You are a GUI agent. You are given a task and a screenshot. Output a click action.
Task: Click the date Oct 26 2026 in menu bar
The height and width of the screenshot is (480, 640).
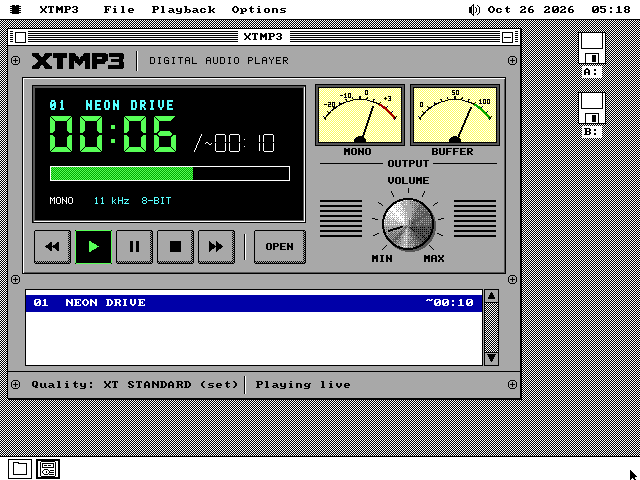pos(531,9)
